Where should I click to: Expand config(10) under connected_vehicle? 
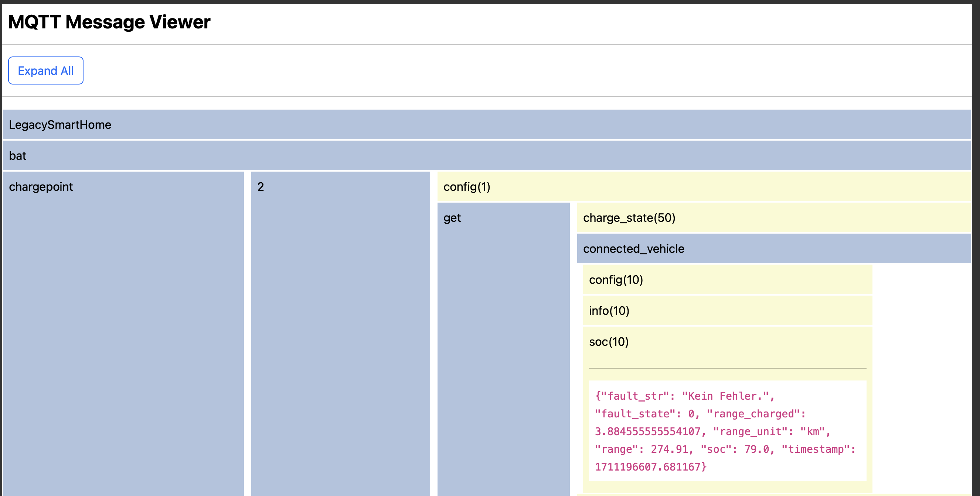click(x=616, y=280)
